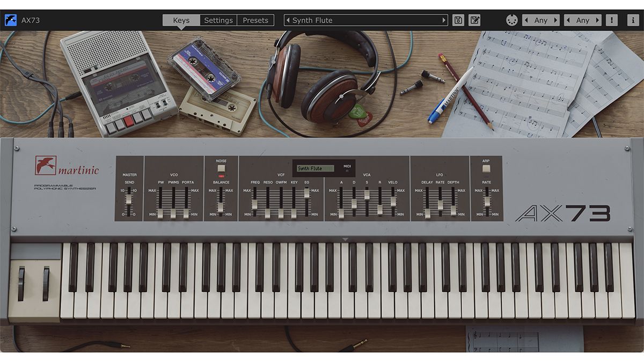Click the VCF KEY slider
644x362 pixels.
pos(294,202)
